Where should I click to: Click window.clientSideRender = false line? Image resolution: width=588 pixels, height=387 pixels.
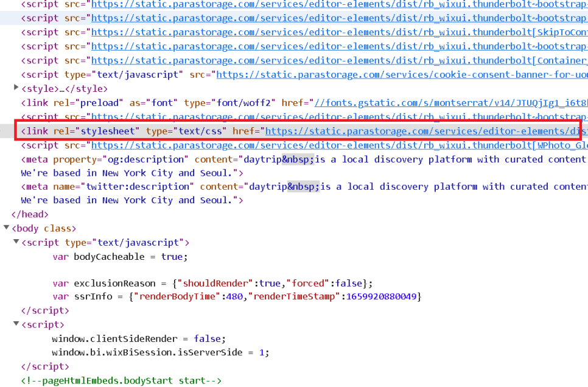[x=139, y=339]
